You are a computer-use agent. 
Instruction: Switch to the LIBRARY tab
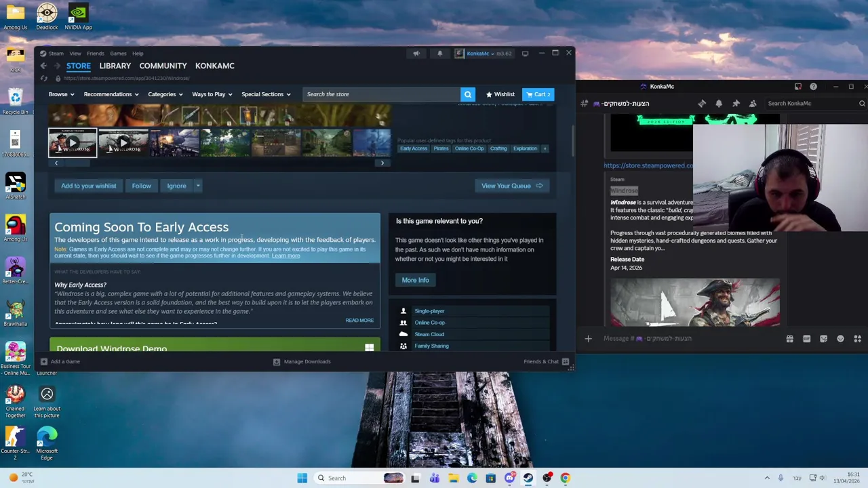coord(115,66)
